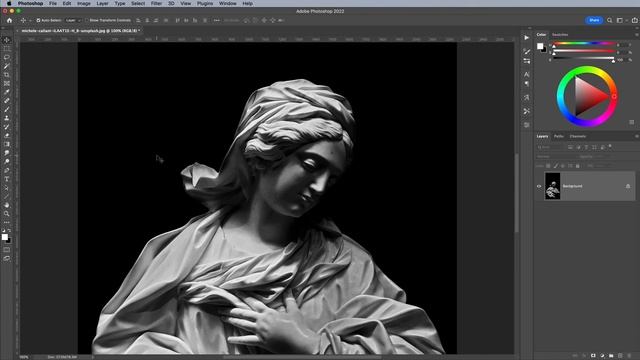This screenshot has height=360, width=640.
Task: Toggle Quick Mask mode in toolbar
Action: [7, 250]
